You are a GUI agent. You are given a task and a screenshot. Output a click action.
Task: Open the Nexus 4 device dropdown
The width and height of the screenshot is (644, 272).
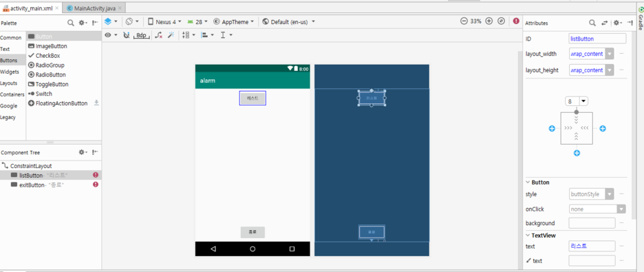point(164,22)
